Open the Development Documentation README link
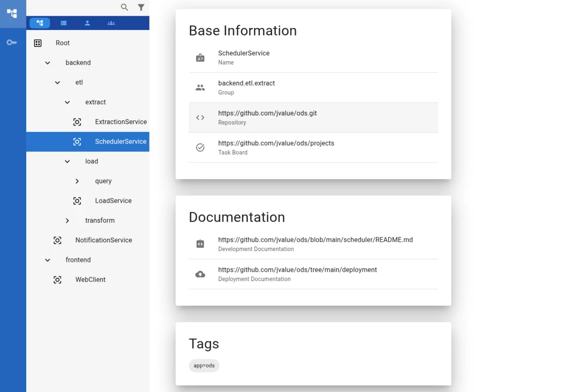This screenshot has width=588, height=392. (316, 239)
